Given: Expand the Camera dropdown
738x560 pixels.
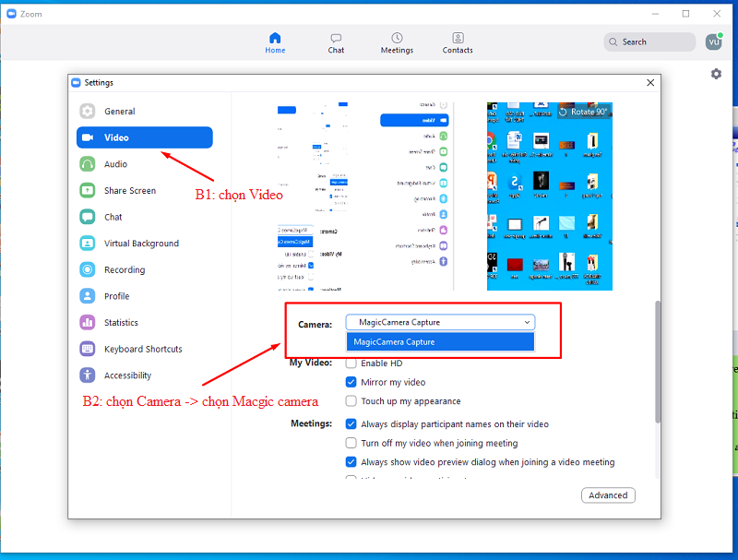Looking at the screenshot, I should coord(440,322).
